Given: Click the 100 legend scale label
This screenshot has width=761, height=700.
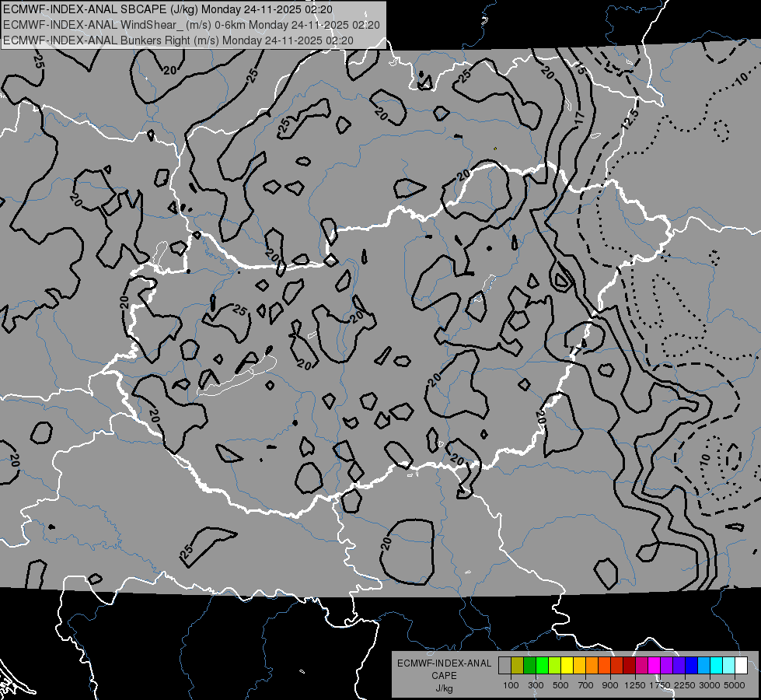Looking at the screenshot, I should coord(511,685).
